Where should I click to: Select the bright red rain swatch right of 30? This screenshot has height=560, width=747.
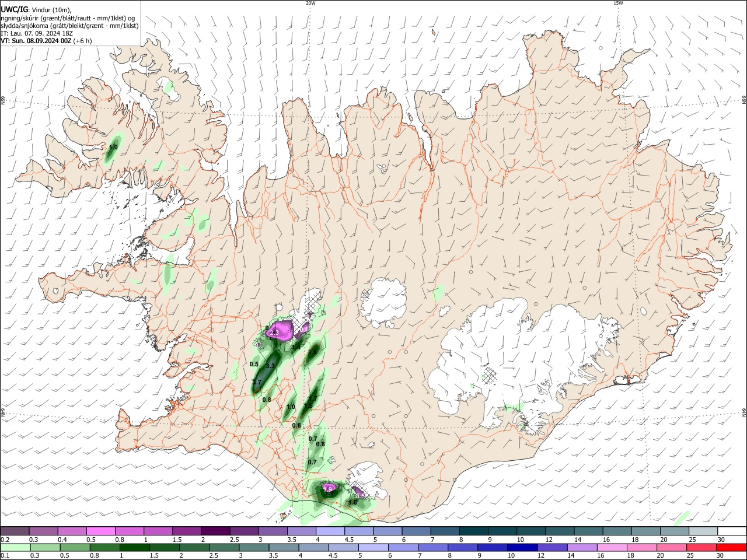(730, 547)
